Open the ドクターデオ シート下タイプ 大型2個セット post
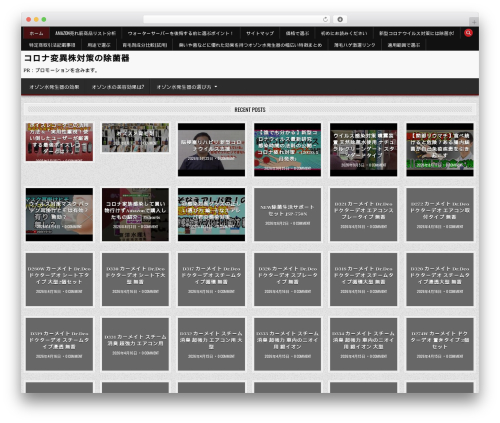This screenshot has height=423, width=500. [59, 279]
